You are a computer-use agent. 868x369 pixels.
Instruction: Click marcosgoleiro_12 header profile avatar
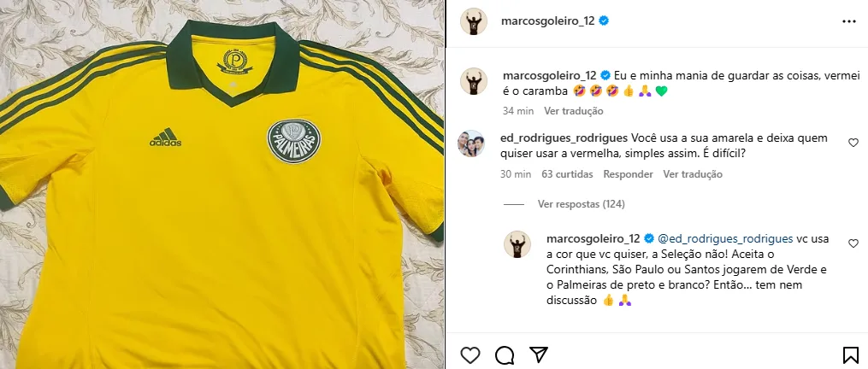(x=474, y=21)
